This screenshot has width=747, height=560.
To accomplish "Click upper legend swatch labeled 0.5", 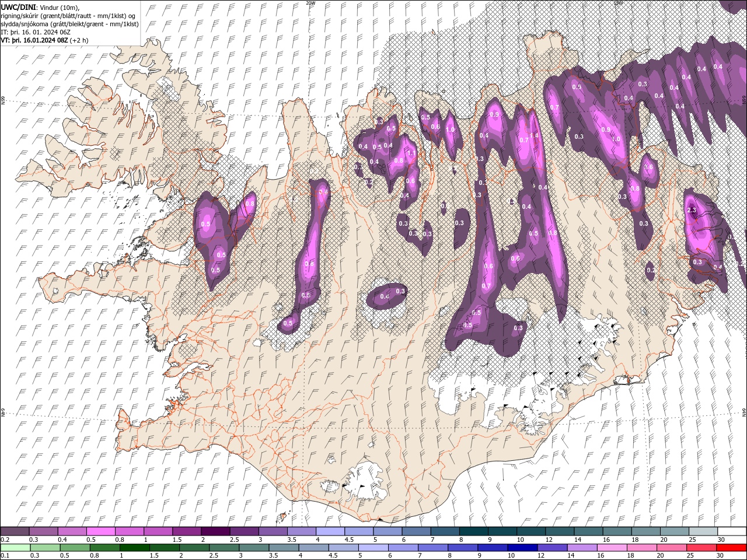I will [100, 531].
